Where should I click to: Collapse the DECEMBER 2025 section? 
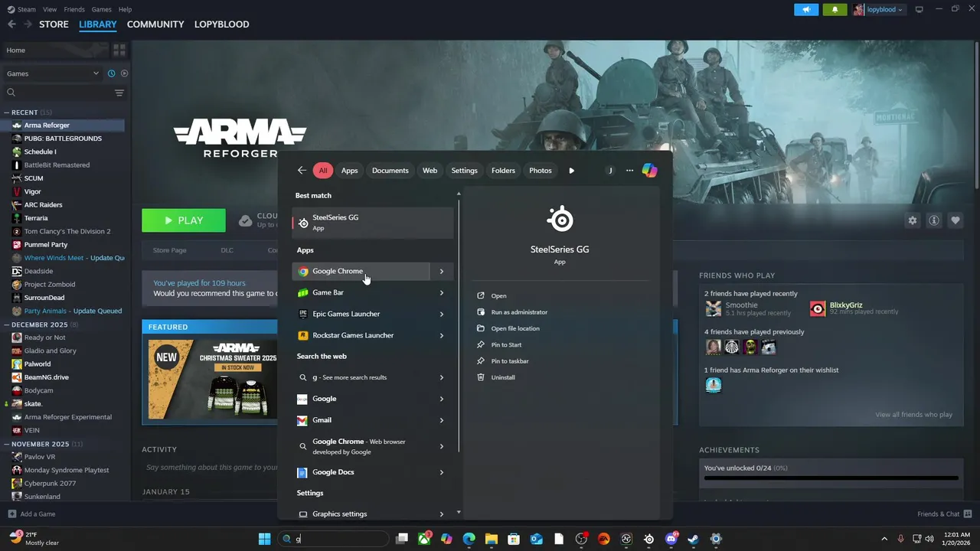click(7, 324)
